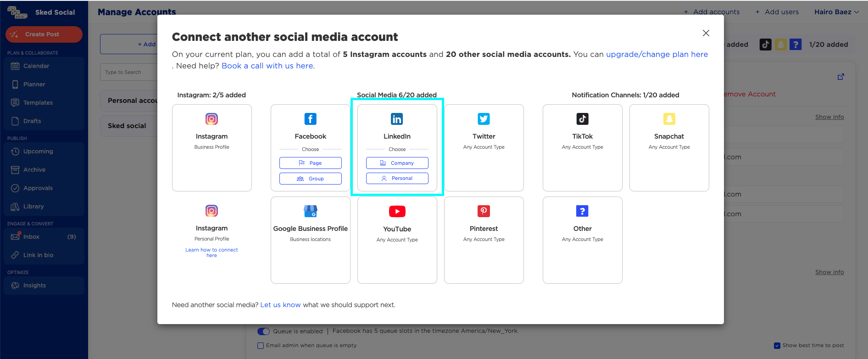Click the YouTube Any Account Type text

click(x=397, y=240)
